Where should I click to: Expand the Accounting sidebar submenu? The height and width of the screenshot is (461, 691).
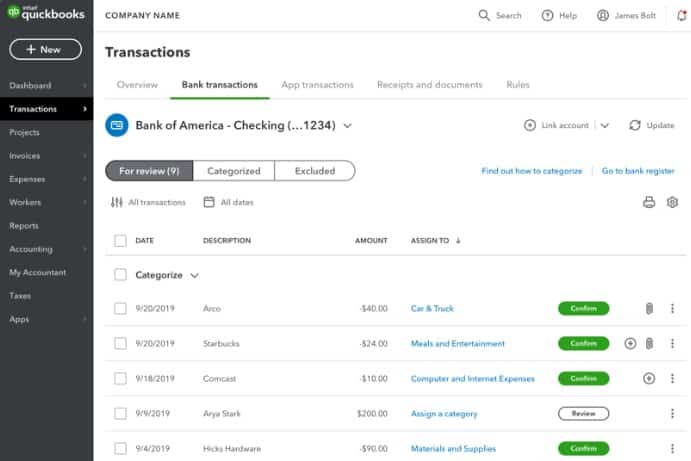click(85, 249)
